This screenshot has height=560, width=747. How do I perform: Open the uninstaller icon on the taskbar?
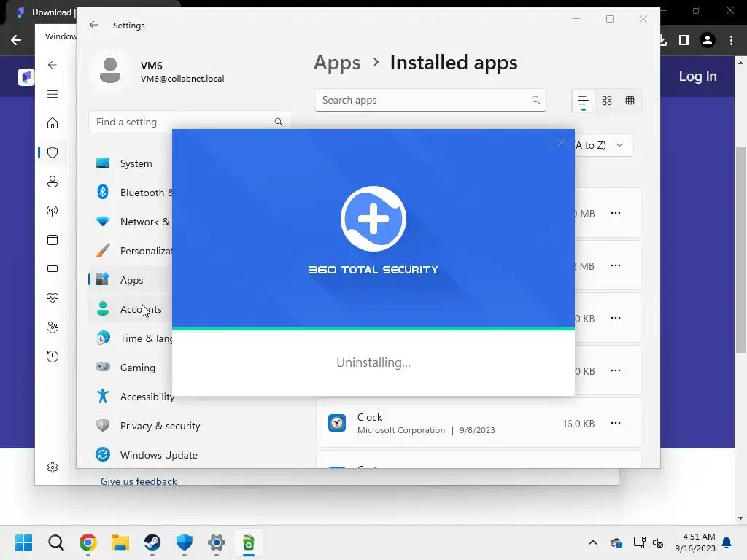pyautogui.click(x=249, y=542)
